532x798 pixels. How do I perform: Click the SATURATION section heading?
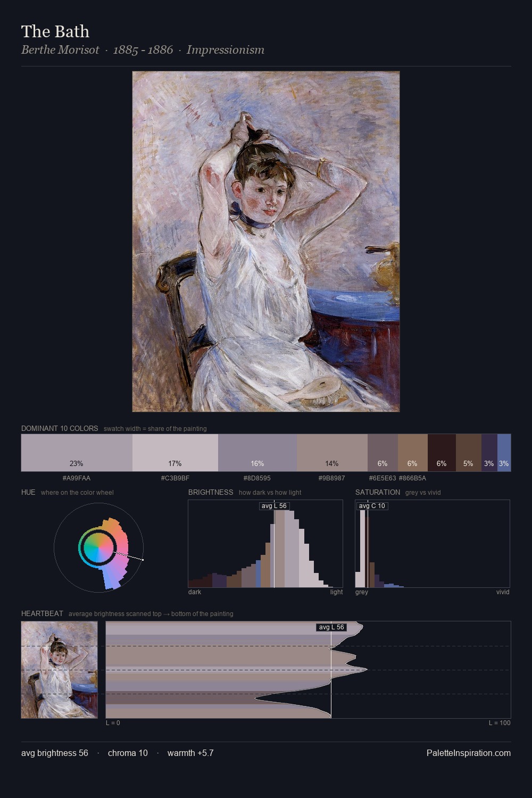coord(378,492)
